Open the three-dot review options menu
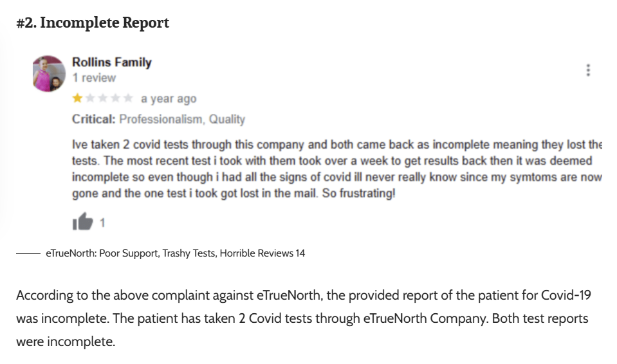 (x=588, y=71)
